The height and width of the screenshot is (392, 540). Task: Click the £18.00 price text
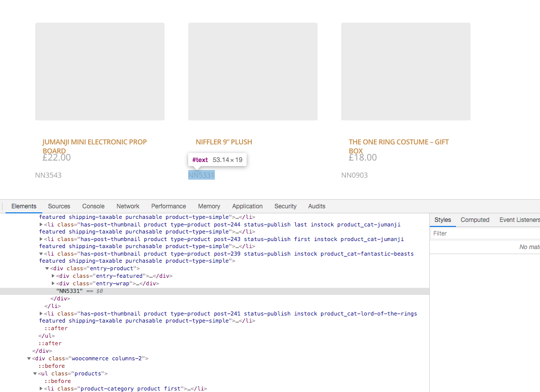point(363,158)
